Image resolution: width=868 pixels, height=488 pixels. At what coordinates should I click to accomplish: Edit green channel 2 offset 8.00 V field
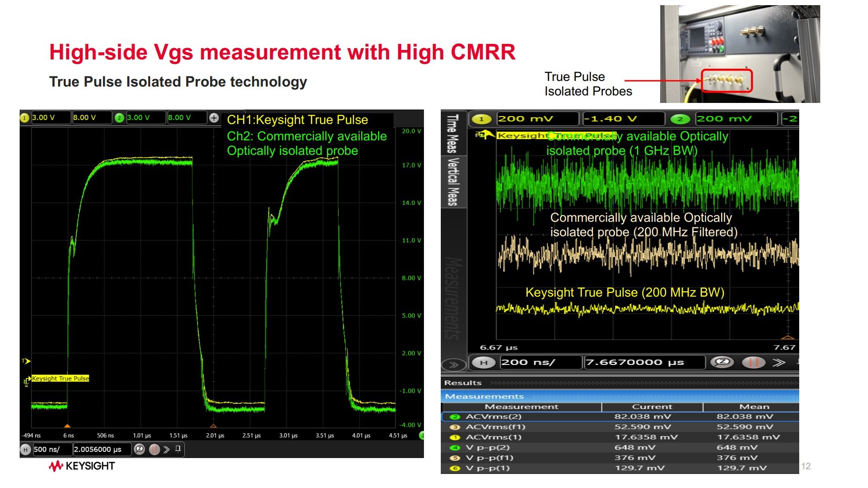[x=187, y=117]
